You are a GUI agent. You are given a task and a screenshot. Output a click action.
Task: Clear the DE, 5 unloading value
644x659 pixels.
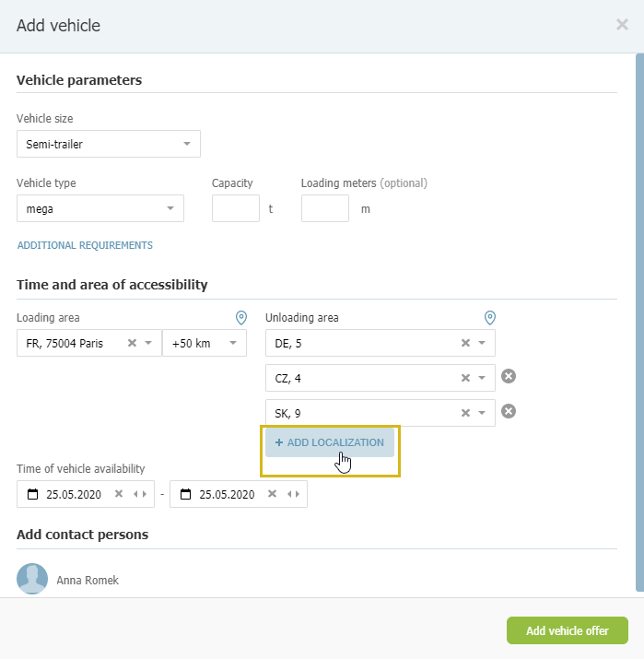coord(465,343)
